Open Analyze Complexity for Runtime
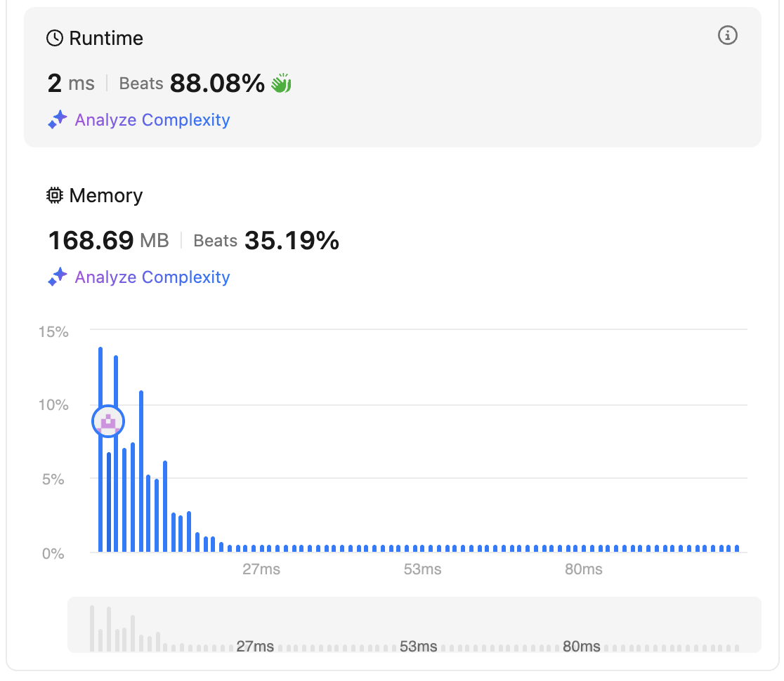The width and height of the screenshot is (784, 681). tap(152, 120)
